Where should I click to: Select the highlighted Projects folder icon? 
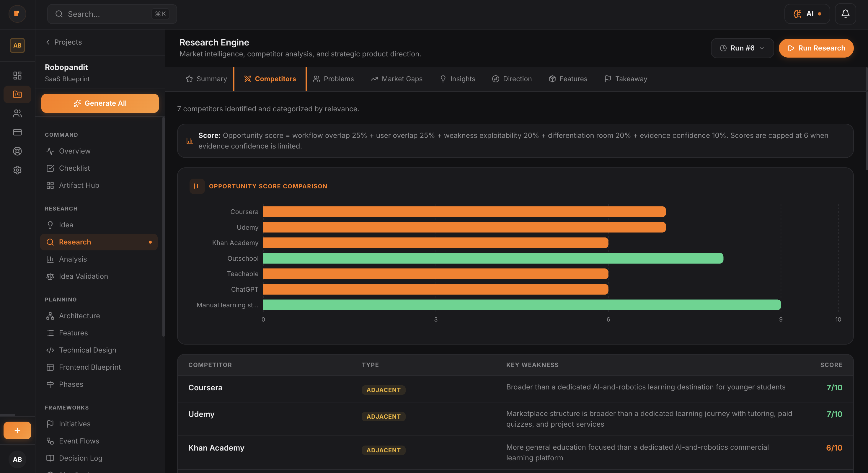(17, 94)
